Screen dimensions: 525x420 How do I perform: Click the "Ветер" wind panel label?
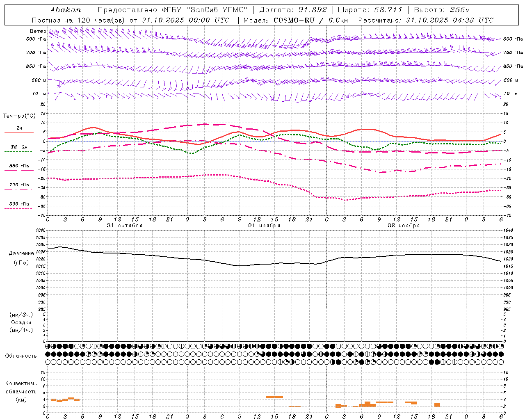click(38, 31)
